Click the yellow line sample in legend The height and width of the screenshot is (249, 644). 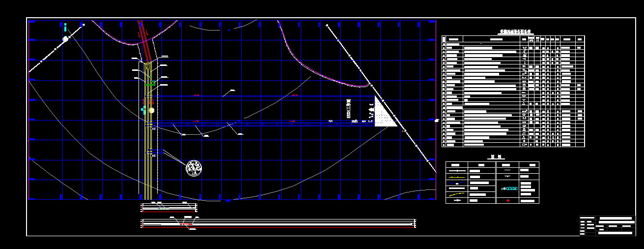pos(457,176)
